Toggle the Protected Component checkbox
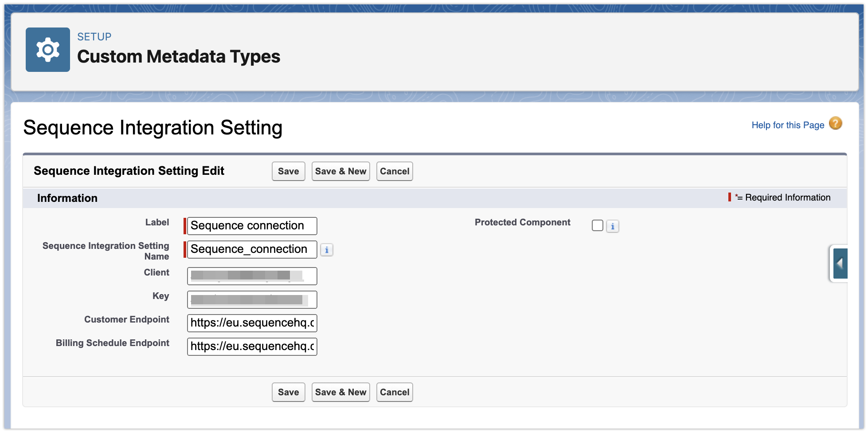The height and width of the screenshot is (433, 868). click(598, 225)
